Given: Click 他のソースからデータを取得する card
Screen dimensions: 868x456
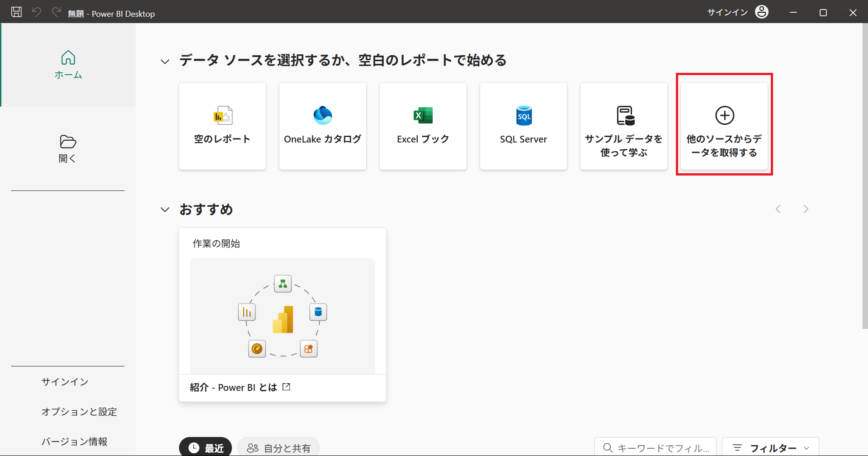Looking at the screenshot, I should (724, 126).
